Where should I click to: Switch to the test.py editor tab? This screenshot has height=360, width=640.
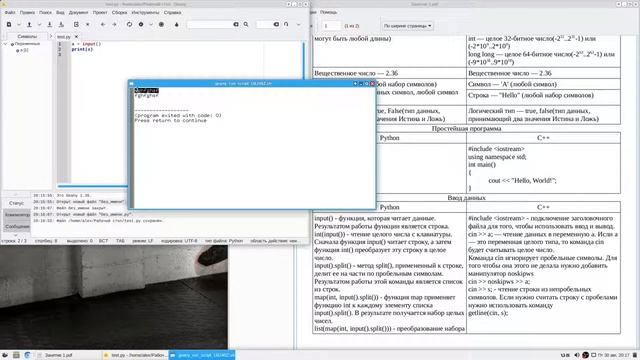63,37
